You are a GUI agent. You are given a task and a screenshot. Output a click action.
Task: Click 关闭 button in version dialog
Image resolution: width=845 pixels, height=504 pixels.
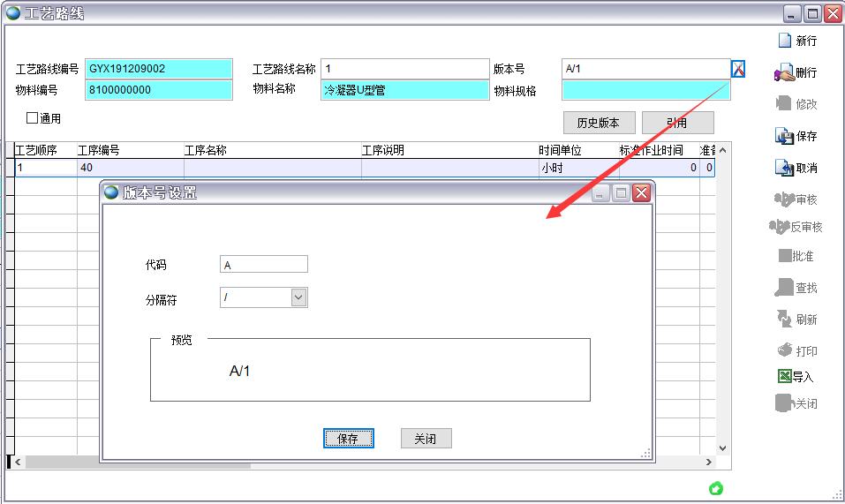[426, 439]
